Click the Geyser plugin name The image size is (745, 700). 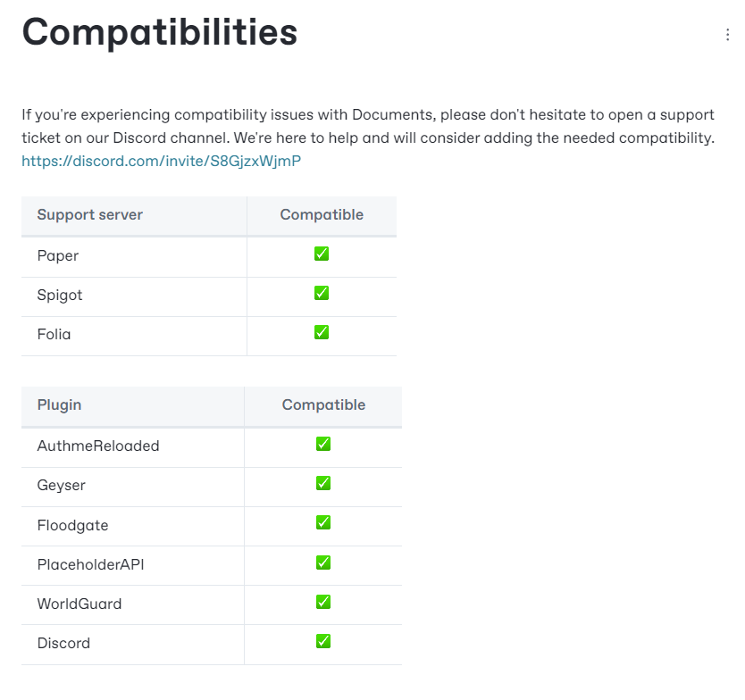(x=62, y=486)
